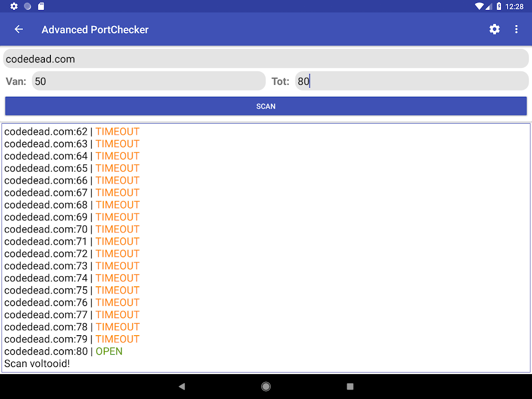Viewport: 532px width, 399px height.
Task: Select the codedead.com:70 TIMEOUT result
Action: coord(72,229)
